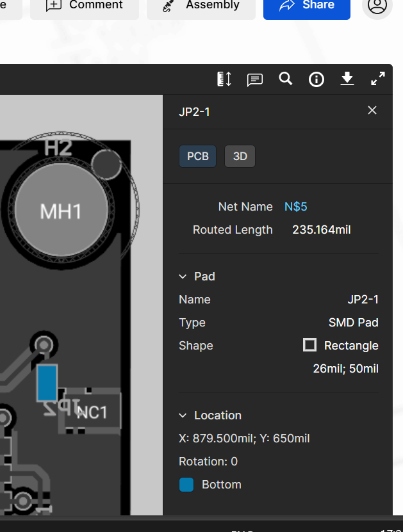403x532 pixels.
Task: Select the via above the JP2-1 pad
Action: (44, 345)
